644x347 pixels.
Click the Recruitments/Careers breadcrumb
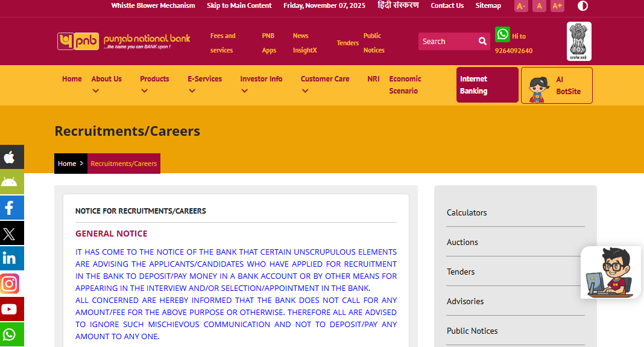(124, 163)
